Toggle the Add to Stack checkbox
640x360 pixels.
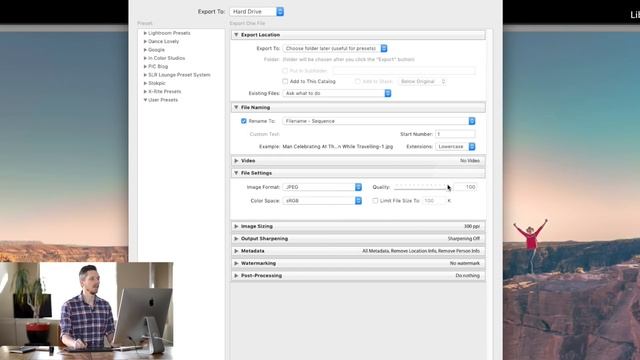click(358, 82)
